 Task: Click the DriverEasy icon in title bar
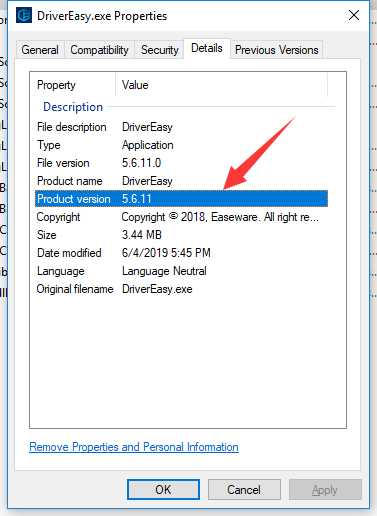click(x=24, y=16)
